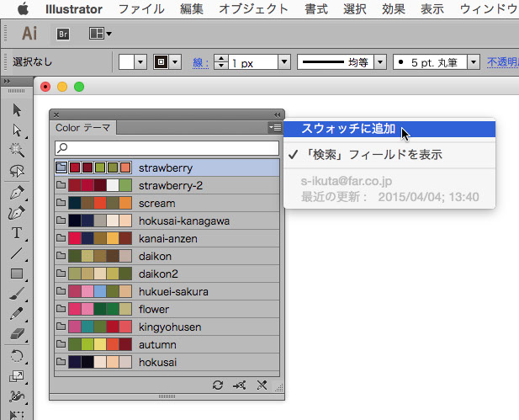Click the stroke color swatch

tap(162, 62)
